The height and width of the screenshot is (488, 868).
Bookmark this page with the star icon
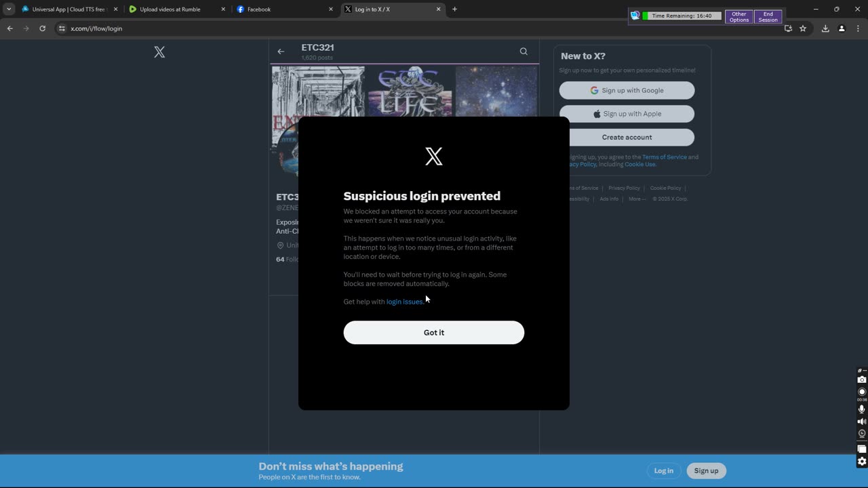click(803, 28)
